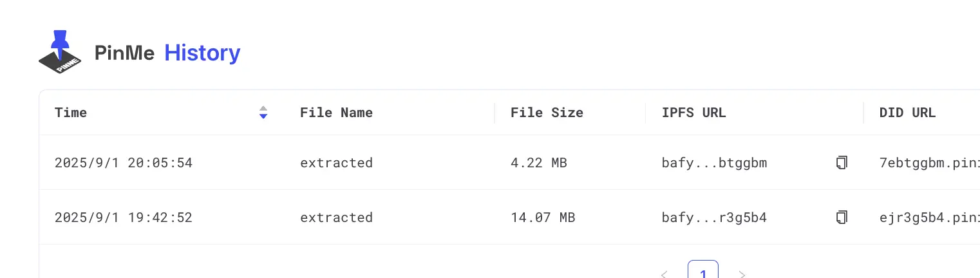Screen dimensions: 980x278
Task: Open the ejr3g5b4.pin DID URL link
Action: 928,218
